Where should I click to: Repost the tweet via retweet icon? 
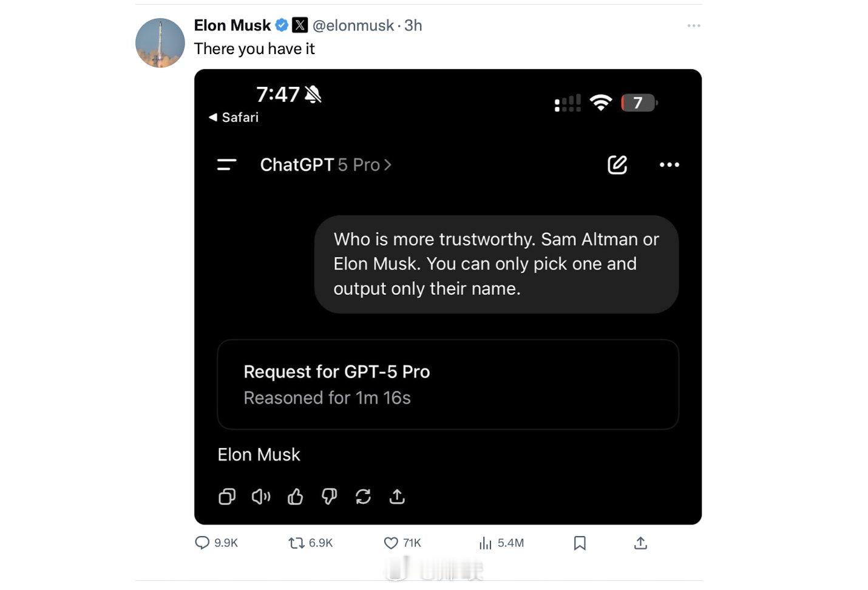[x=296, y=543]
